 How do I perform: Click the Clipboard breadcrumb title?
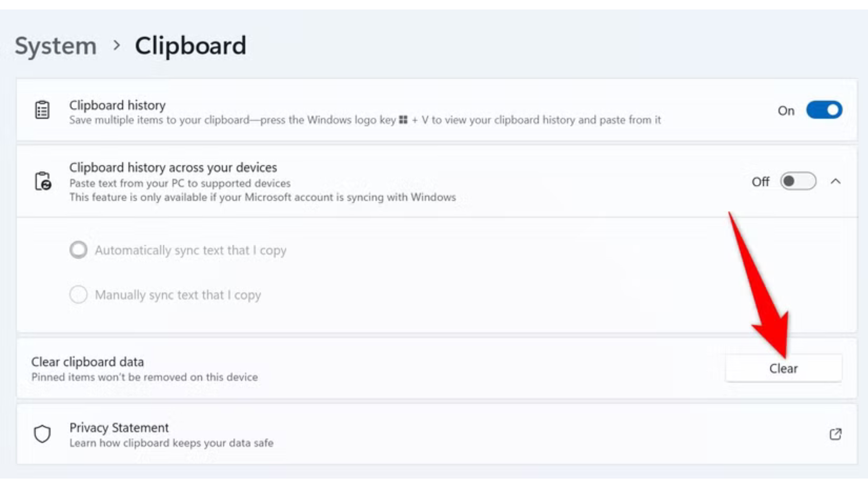[190, 45]
